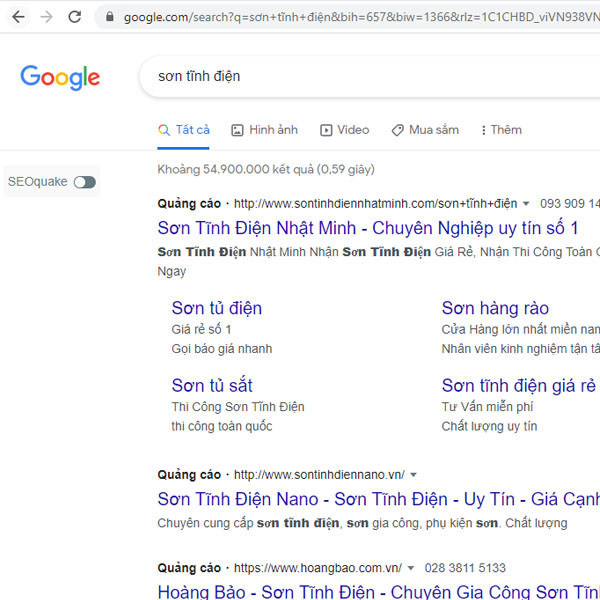Switch to the Video results tab
Viewport: 600px width, 600px height.
[344, 130]
